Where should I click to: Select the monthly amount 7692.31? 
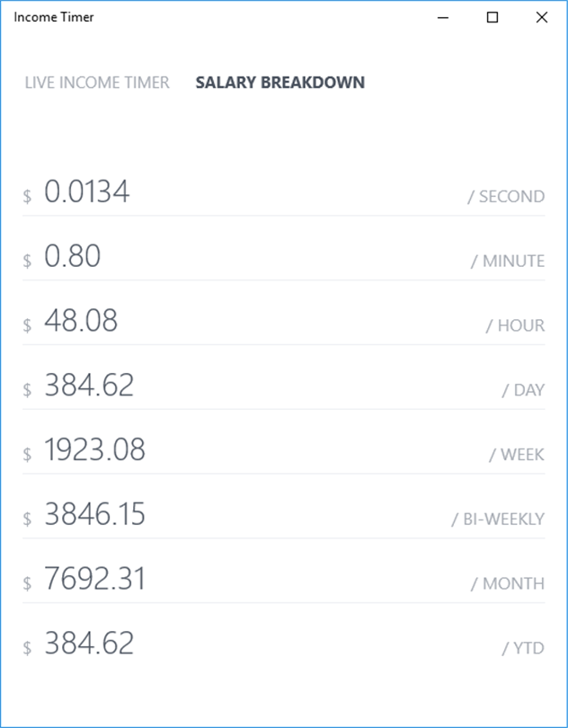pos(94,580)
